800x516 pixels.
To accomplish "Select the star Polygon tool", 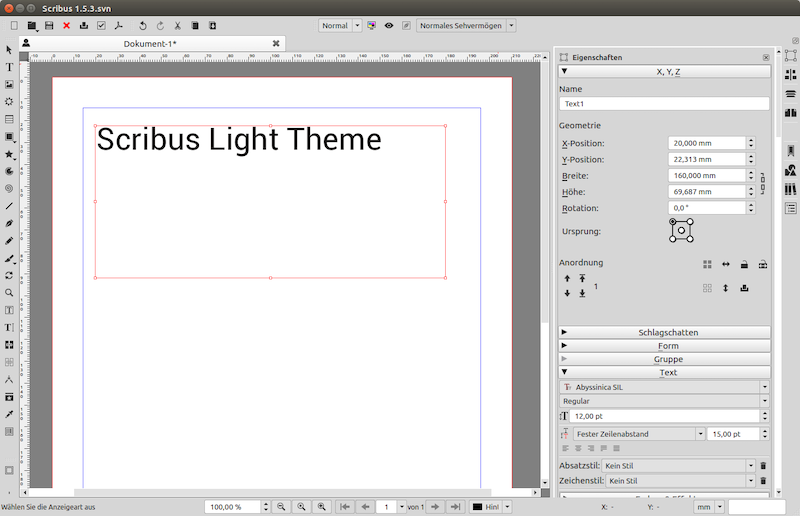I will 9,154.
